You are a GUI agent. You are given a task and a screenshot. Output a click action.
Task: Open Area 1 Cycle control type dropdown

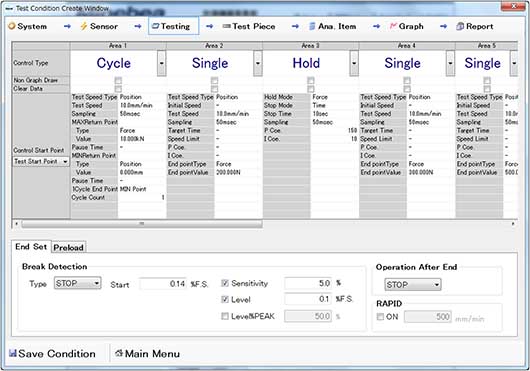click(x=162, y=63)
